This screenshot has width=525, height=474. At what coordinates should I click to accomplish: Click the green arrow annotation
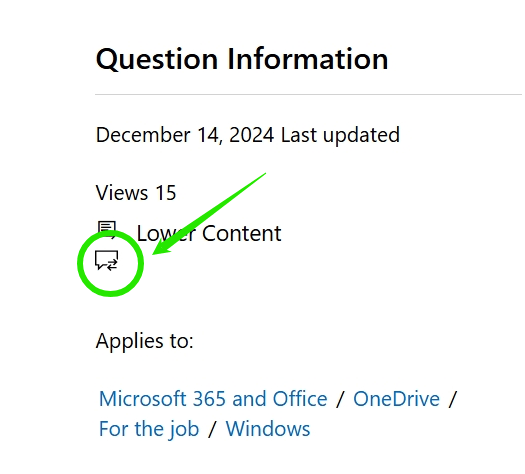tap(209, 214)
